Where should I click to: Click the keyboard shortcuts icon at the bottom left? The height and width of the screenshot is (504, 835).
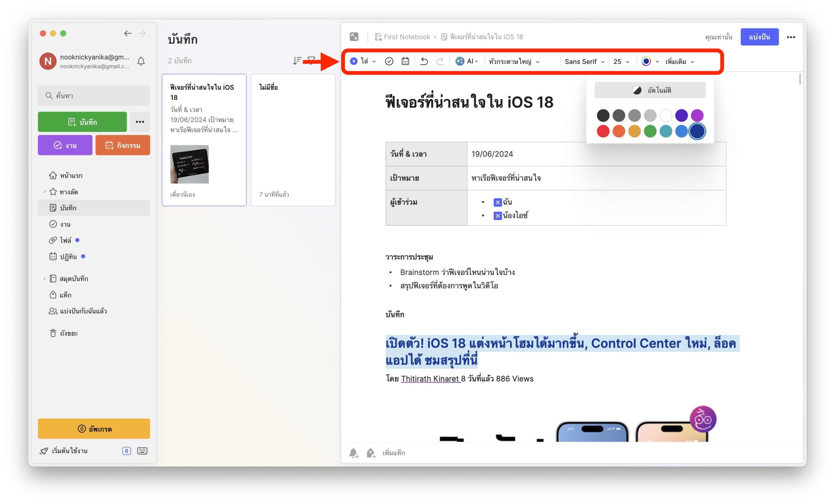point(142,451)
